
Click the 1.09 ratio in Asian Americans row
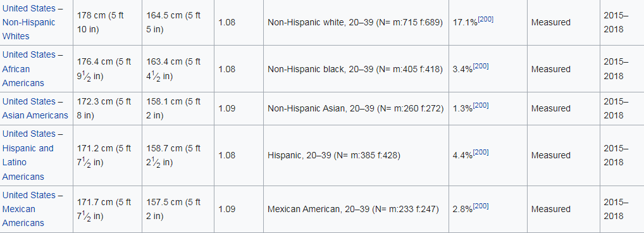point(226,108)
